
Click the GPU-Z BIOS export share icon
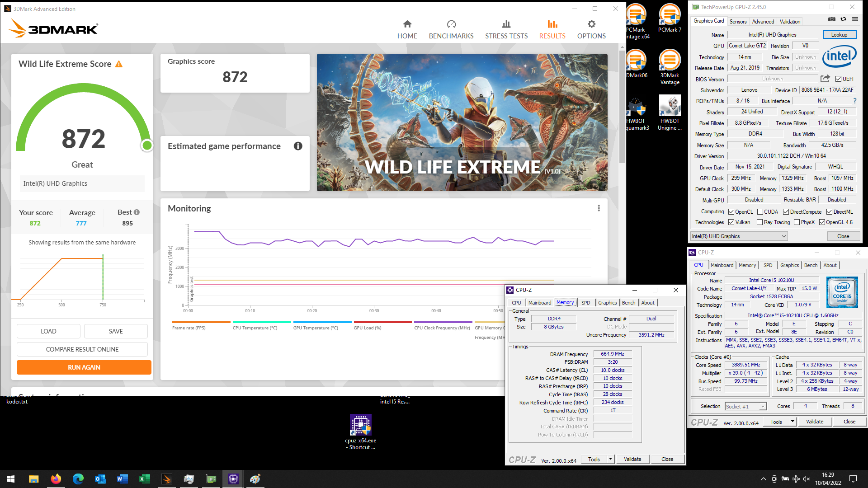coord(825,79)
